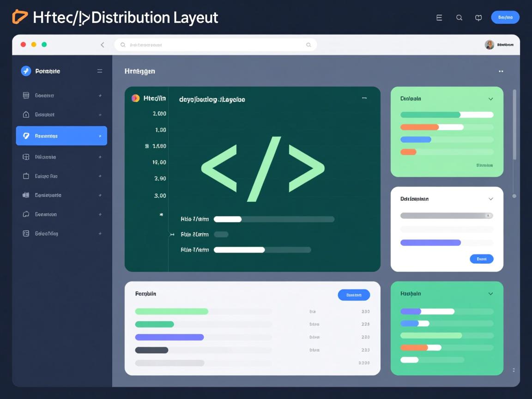
Task: Click the magnifier icon inside the address bar
Action: (x=308, y=45)
